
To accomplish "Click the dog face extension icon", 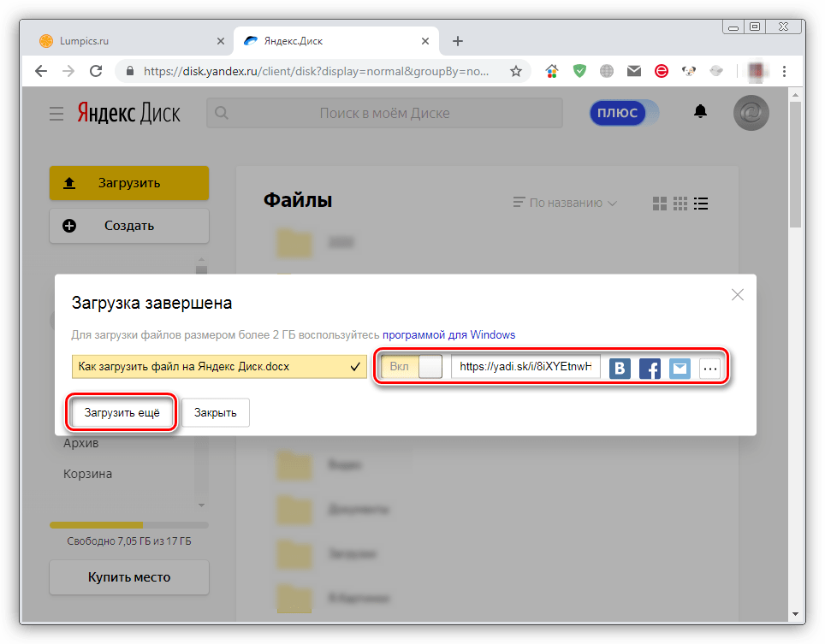I will coord(689,71).
